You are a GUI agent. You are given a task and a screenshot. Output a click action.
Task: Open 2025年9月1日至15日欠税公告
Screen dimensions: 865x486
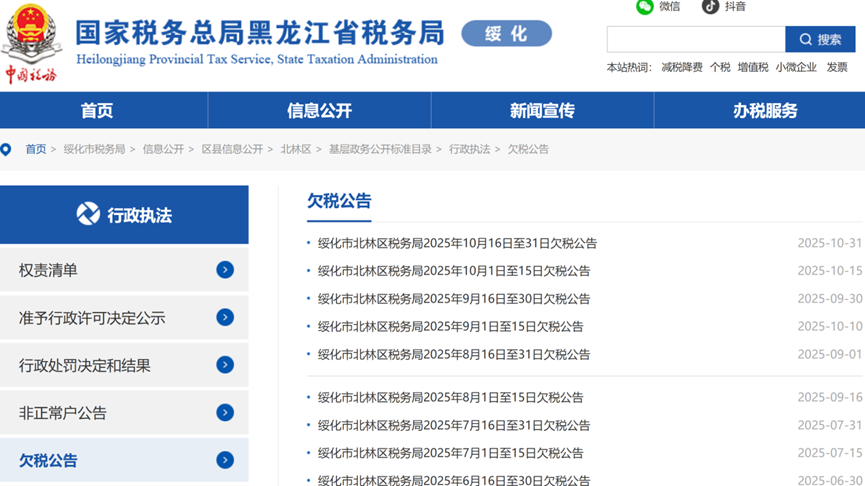pyautogui.click(x=450, y=327)
